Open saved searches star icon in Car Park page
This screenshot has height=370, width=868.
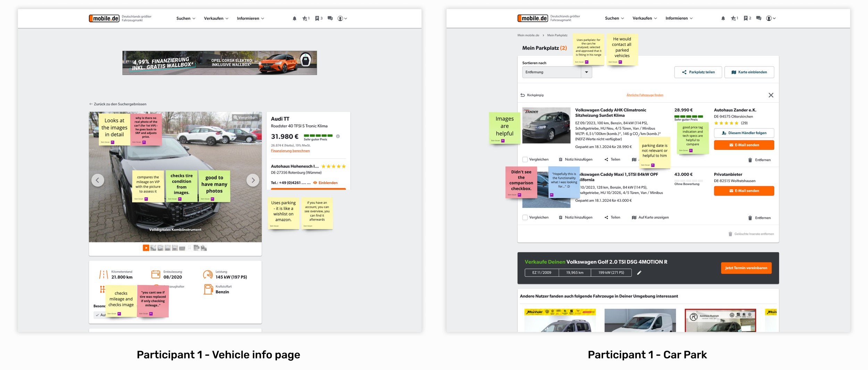click(x=734, y=18)
